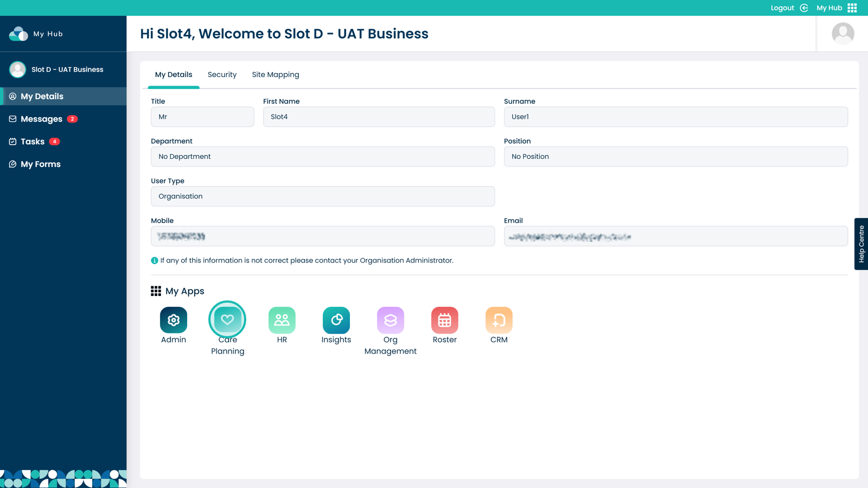Screen dimensions: 868x488
Task: Switch to the Security tab
Action: coord(222,75)
